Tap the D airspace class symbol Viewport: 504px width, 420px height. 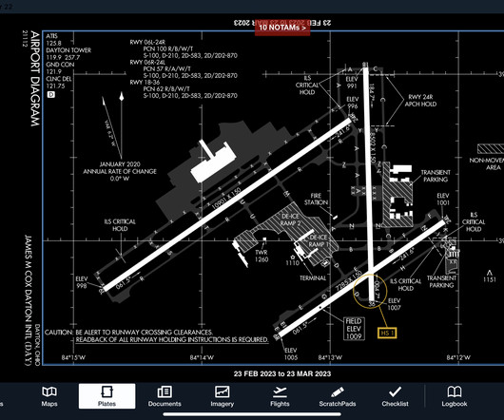point(50,94)
